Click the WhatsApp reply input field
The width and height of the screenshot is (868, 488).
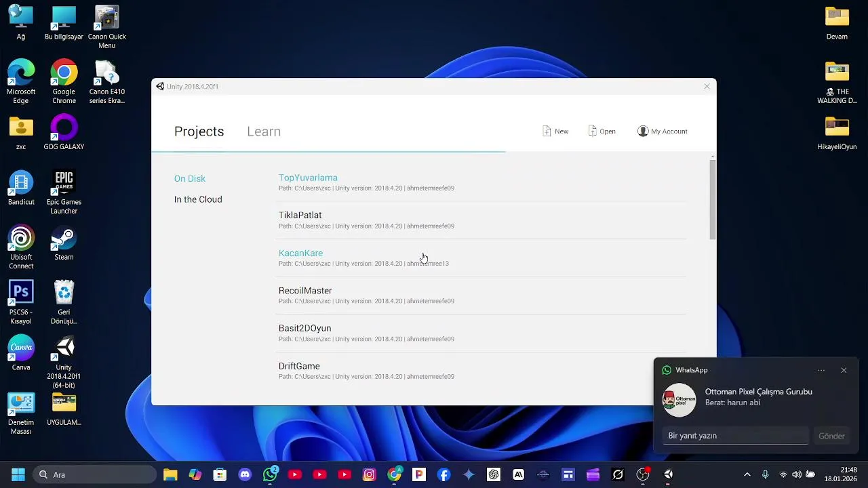pos(736,436)
